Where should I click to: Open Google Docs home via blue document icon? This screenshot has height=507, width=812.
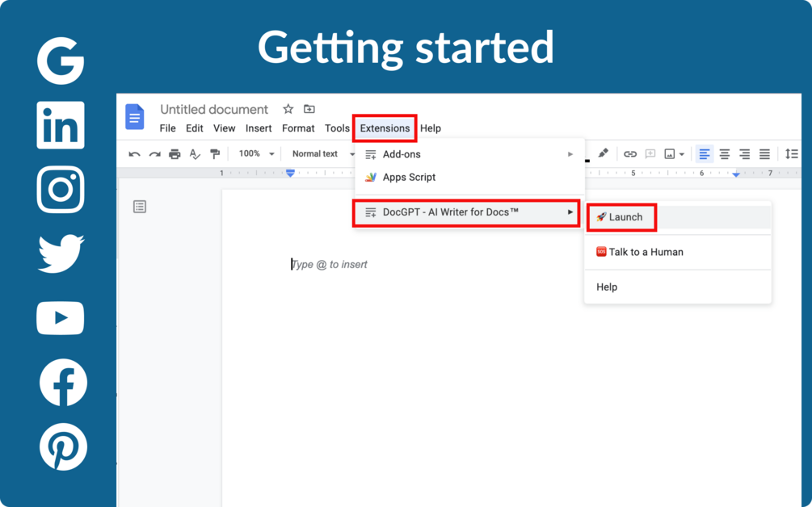tap(135, 117)
